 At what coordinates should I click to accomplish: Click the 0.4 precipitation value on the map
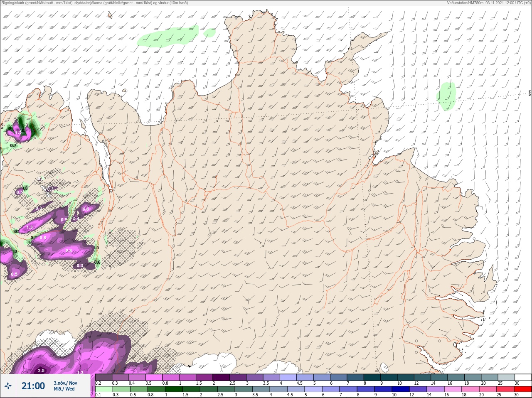pyautogui.click(x=76, y=219)
